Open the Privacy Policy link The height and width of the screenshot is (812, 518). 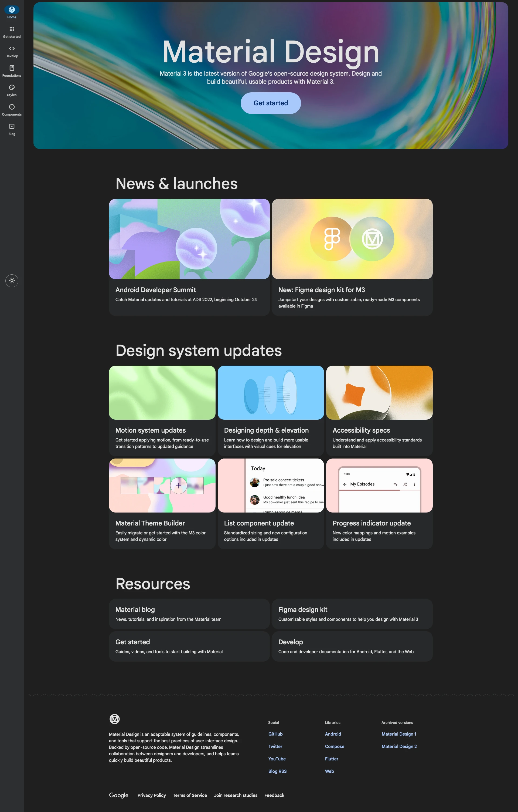(x=152, y=795)
